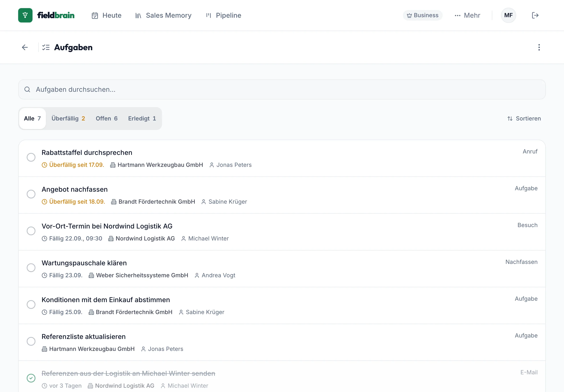Mark Rabattstaffel durchsprechen as done
The height and width of the screenshot is (392, 564).
(31, 157)
